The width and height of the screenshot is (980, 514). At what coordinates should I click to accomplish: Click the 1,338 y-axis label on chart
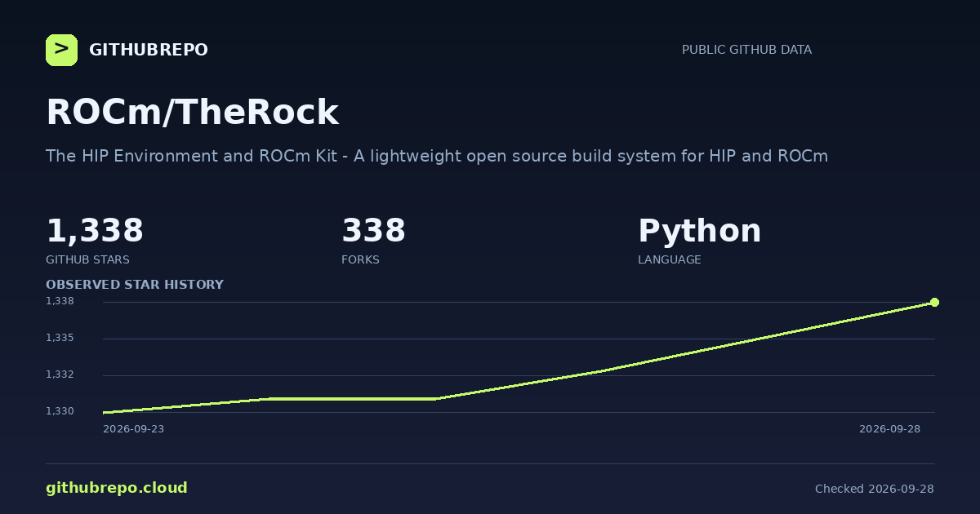point(60,301)
